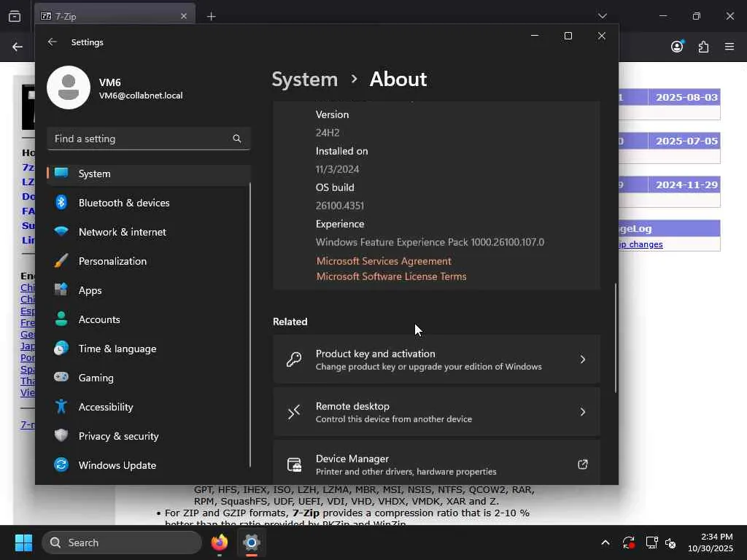Click the VM6 user avatar
The width and height of the screenshot is (747, 560).
[x=69, y=87]
